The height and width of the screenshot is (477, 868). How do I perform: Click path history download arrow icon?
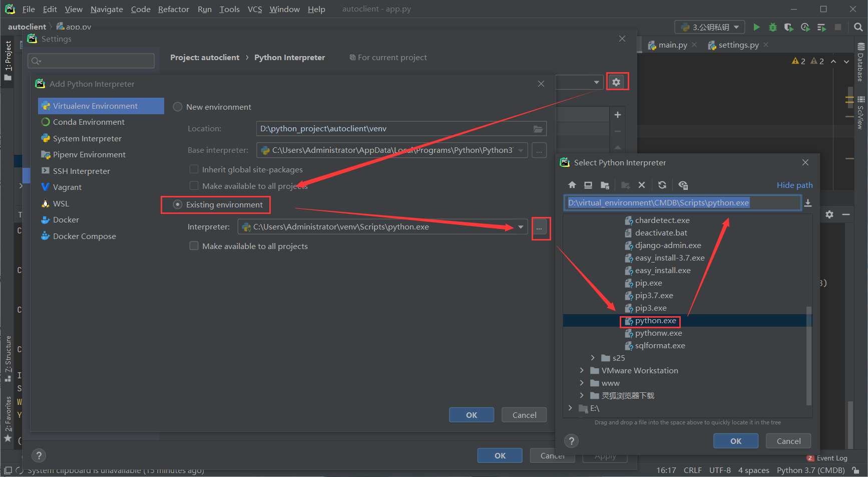[808, 203]
